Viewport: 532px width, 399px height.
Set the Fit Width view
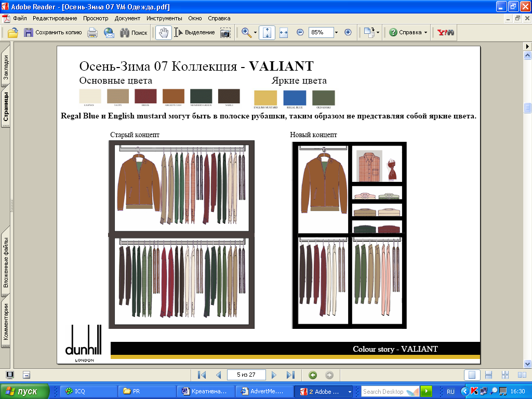(x=284, y=33)
